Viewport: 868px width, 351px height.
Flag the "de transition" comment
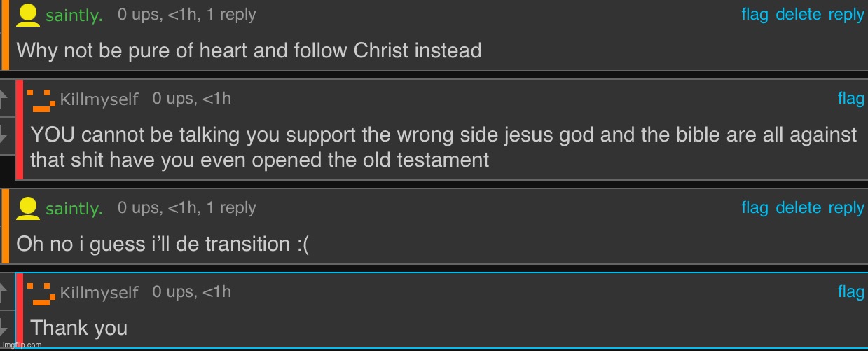coord(755,208)
